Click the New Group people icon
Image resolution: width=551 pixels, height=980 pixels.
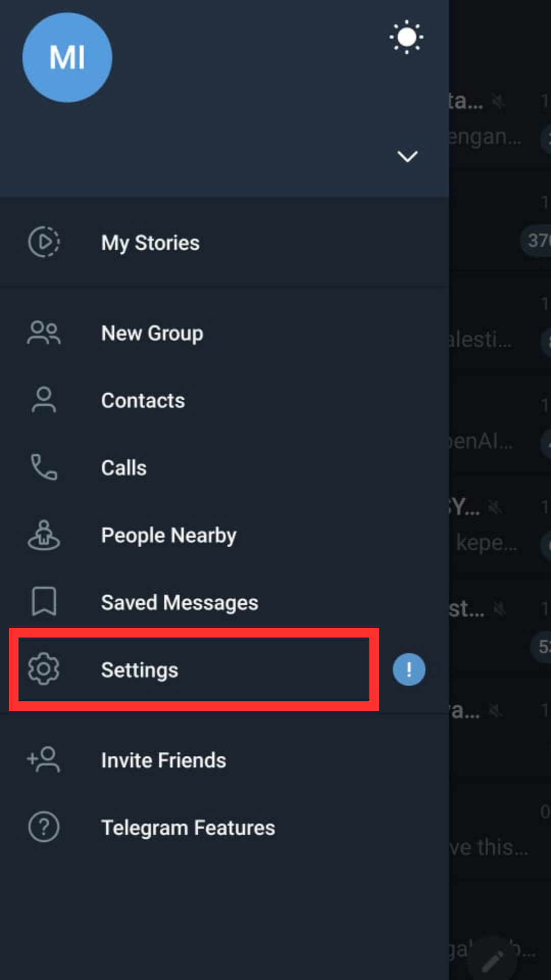point(44,333)
